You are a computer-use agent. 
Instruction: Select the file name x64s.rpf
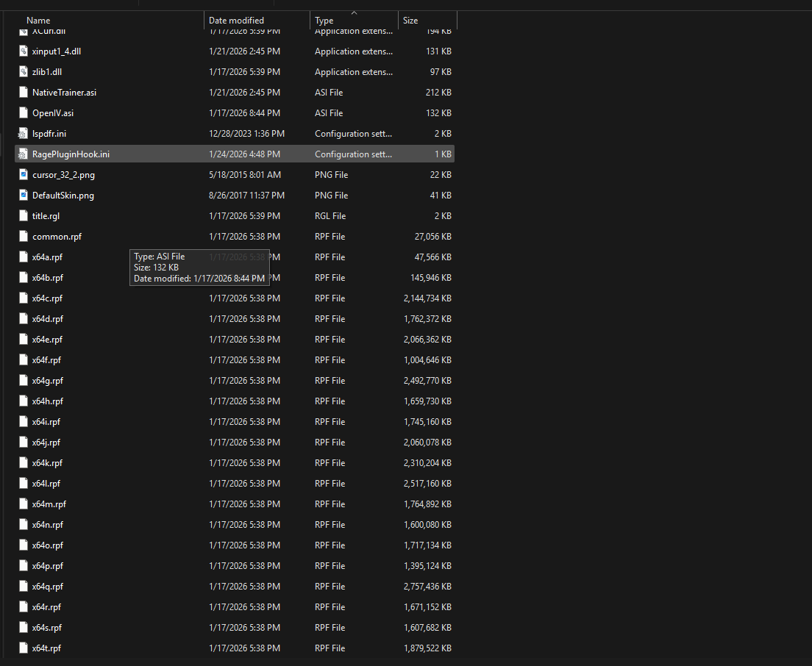tap(47, 627)
